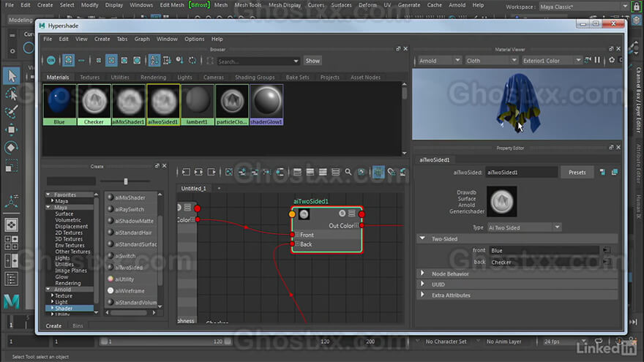Collapse the Favorites tree category
This screenshot has width=644, height=362.
48,195
